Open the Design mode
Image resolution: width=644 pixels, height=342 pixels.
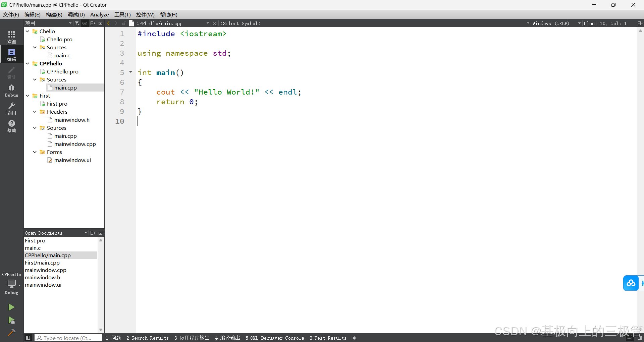[x=12, y=72]
